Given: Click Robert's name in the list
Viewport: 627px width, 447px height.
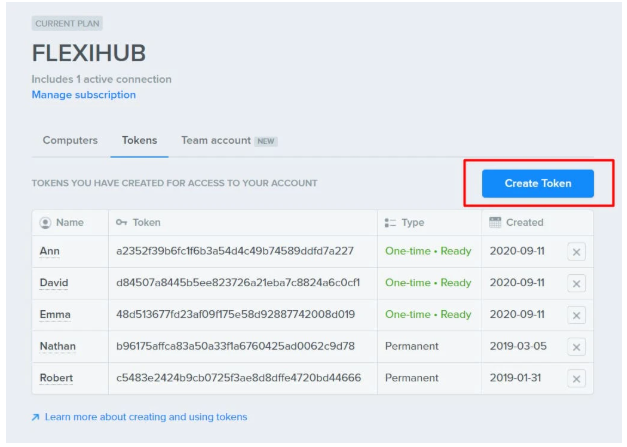Looking at the screenshot, I should coord(57,379).
